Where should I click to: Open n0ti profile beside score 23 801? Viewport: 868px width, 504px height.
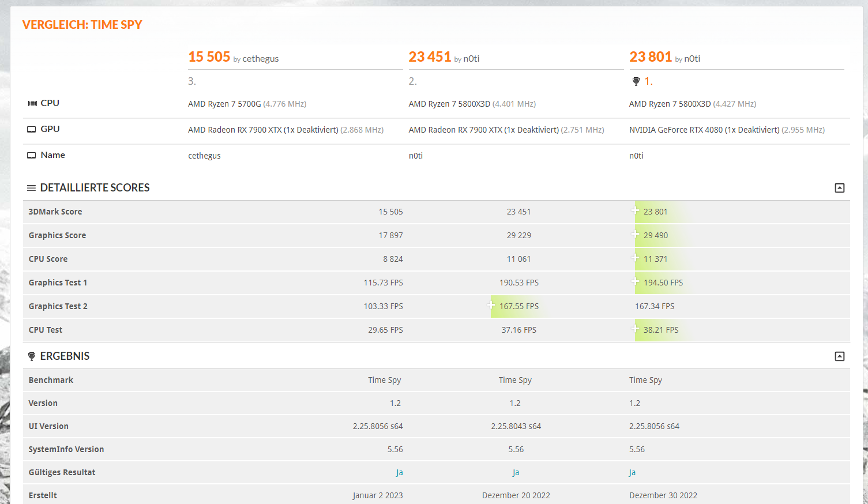tap(692, 59)
